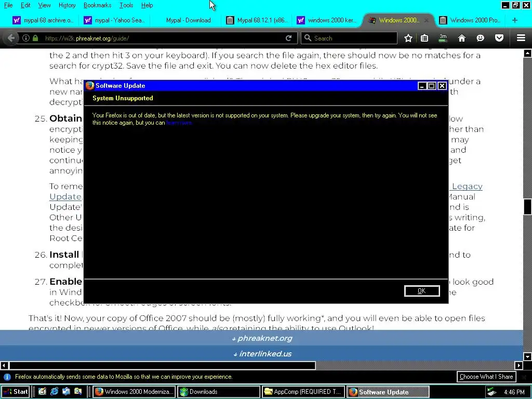Click the magnifier icon in the search box
532x399 pixels.
pos(308,38)
